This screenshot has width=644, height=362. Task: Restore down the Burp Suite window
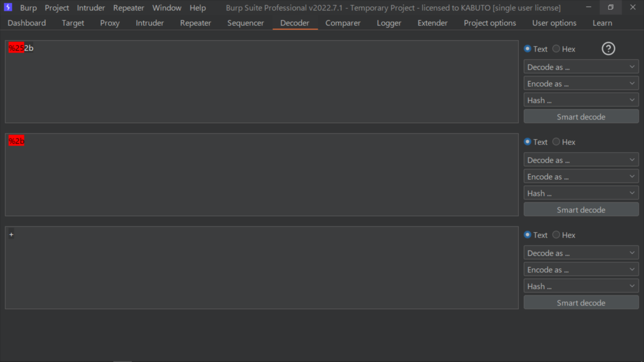pos(611,8)
